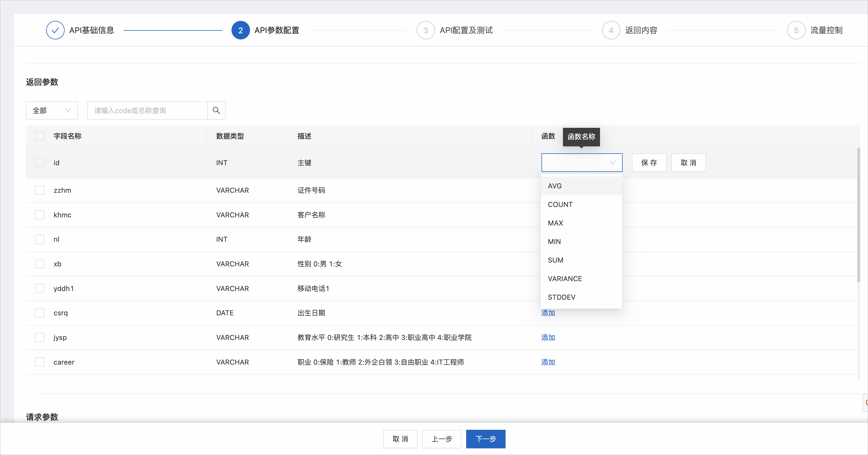Check the zzhm row checkbox
868x455 pixels.
click(x=40, y=190)
